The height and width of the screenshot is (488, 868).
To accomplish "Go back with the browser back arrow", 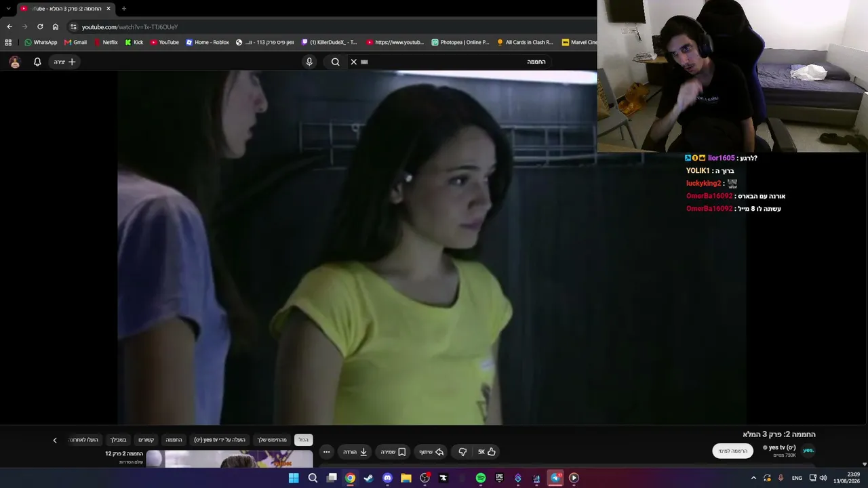I will point(9,26).
